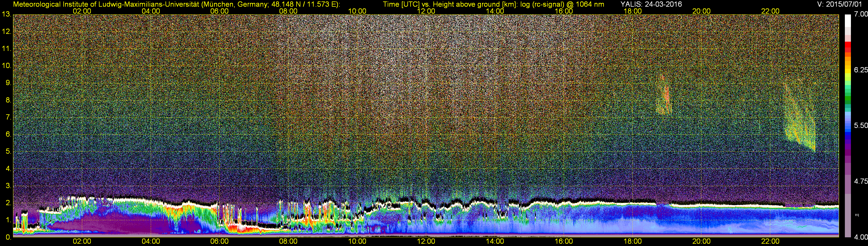Click the 16:00 label on the bottom time axis
This screenshot has height=246, width=868.
pos(564,241)
